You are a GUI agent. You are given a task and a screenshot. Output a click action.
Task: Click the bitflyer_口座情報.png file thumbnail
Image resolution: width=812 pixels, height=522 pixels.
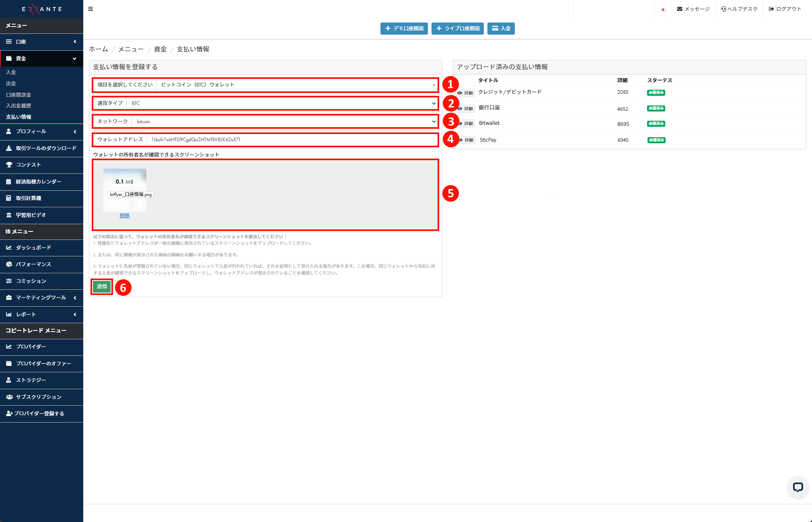coord(125,190)
